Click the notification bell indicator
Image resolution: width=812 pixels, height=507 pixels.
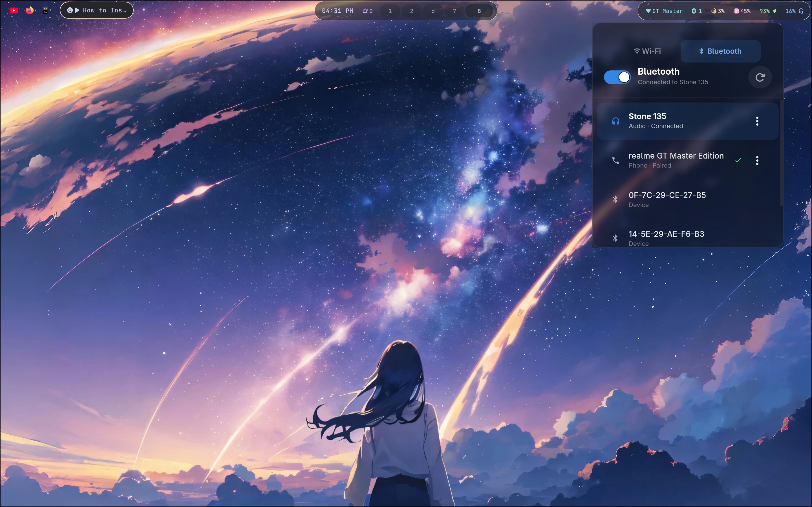[x=367, y=11]
